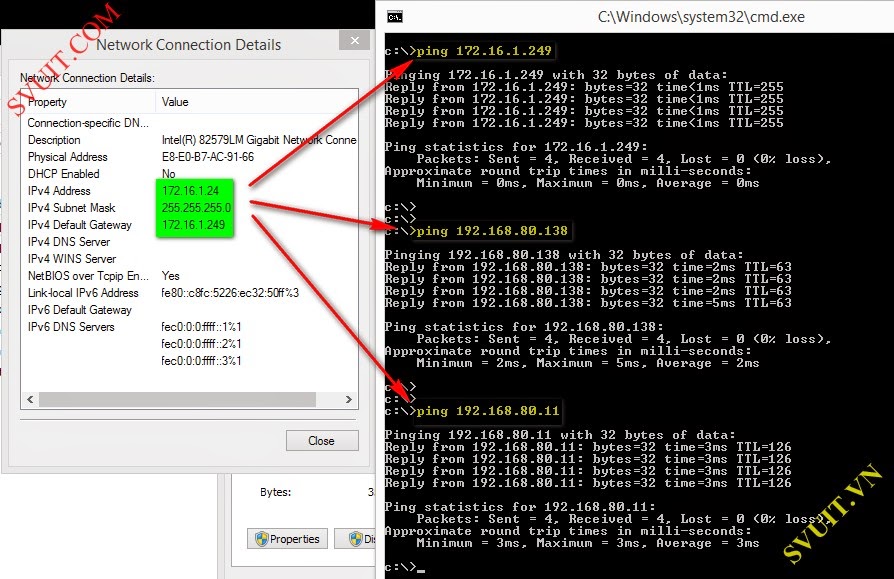This screenshot has width=894, height=579.
Task: Select value E8-E0-B7-AC-91-66
Action: point(208,157)
